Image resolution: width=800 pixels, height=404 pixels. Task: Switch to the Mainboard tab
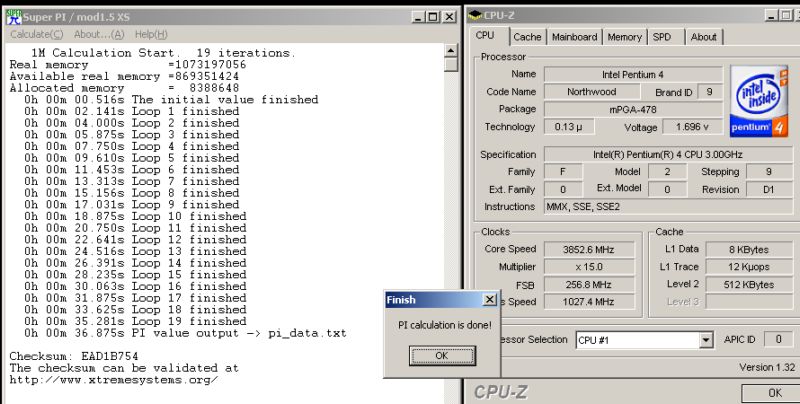pos(574,37)
